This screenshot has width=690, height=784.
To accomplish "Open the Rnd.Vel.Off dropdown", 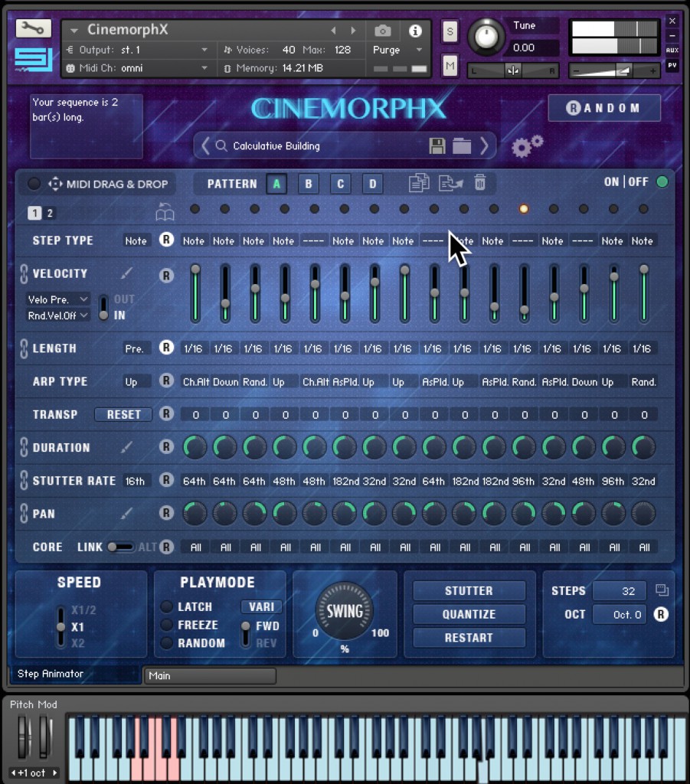I will [57, 315].
